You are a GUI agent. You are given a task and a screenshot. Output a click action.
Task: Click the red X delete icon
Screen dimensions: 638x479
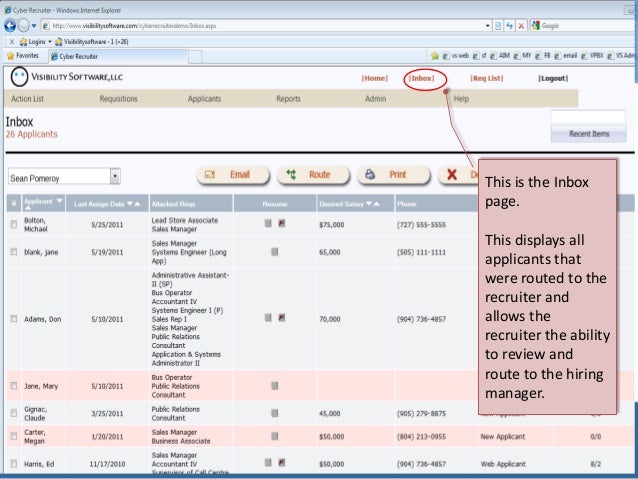point(452,175)
